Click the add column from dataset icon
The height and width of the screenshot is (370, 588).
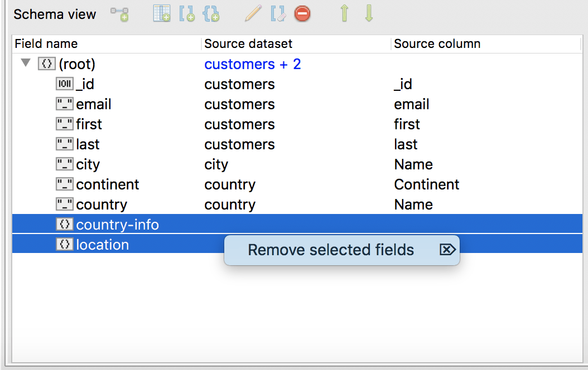pyautogui.click(x=161, y=13)
